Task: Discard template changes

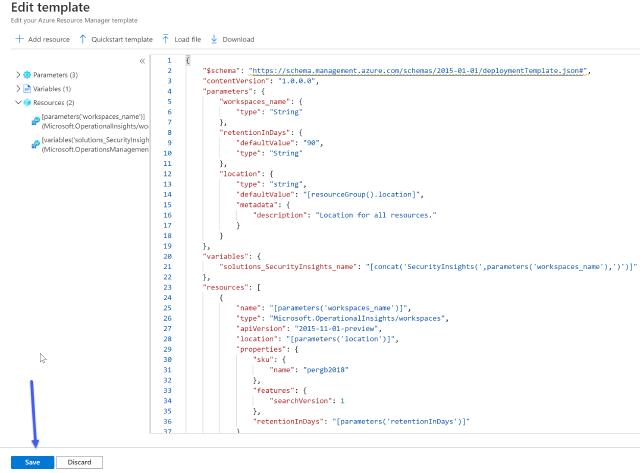Action: [78, 463]
